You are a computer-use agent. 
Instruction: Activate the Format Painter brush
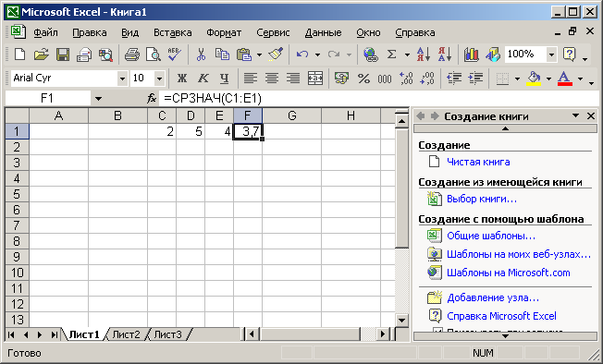click(276, 55)
